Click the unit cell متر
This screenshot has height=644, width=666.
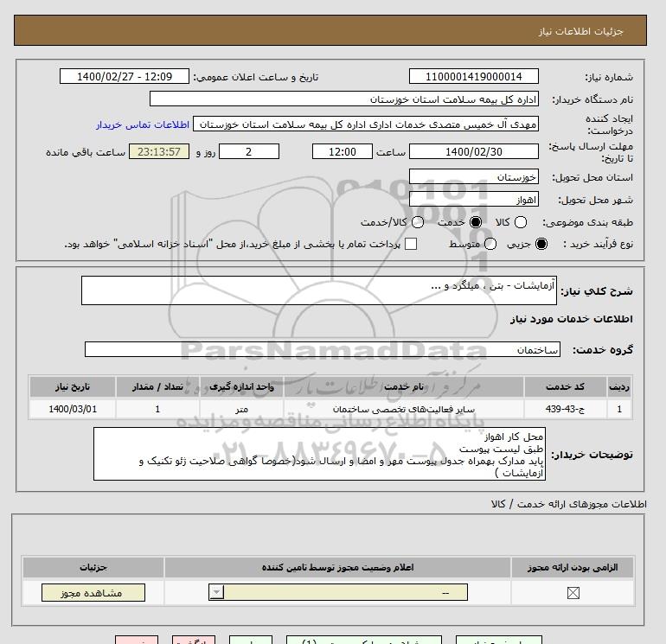pyautogui.click(x=241, y=409)
